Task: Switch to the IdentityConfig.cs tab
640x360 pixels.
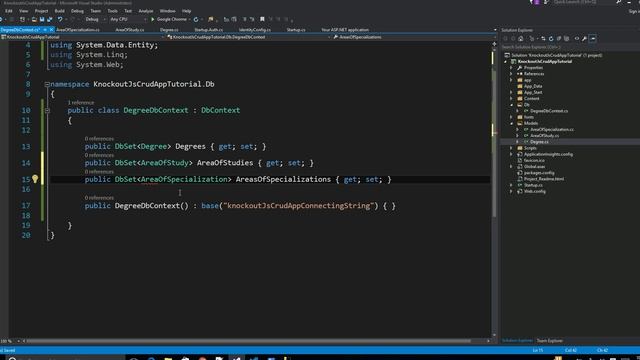Action: pos(255,30)
